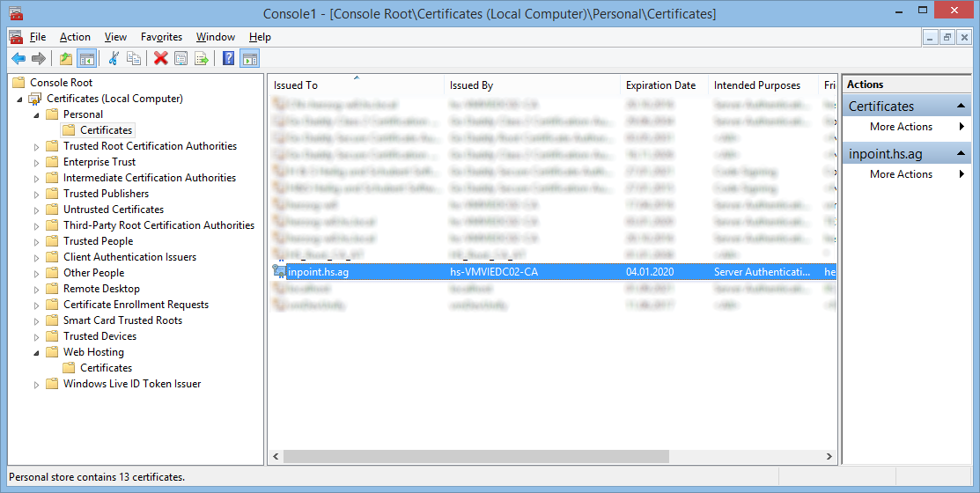
Task: Expand Trusted Root Certification Authorities node
Action: click(x=37, y=147)
